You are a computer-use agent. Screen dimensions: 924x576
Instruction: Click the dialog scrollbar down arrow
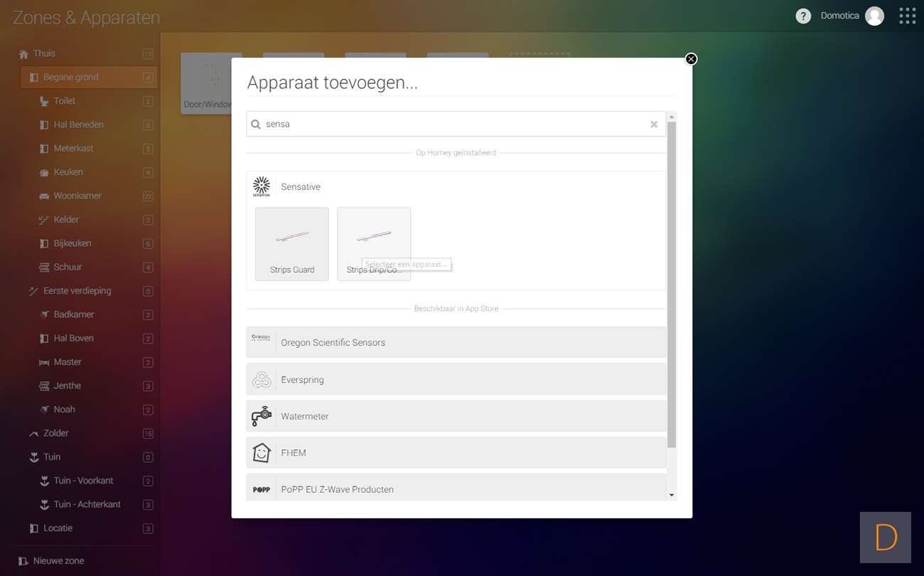pos(672,495)
